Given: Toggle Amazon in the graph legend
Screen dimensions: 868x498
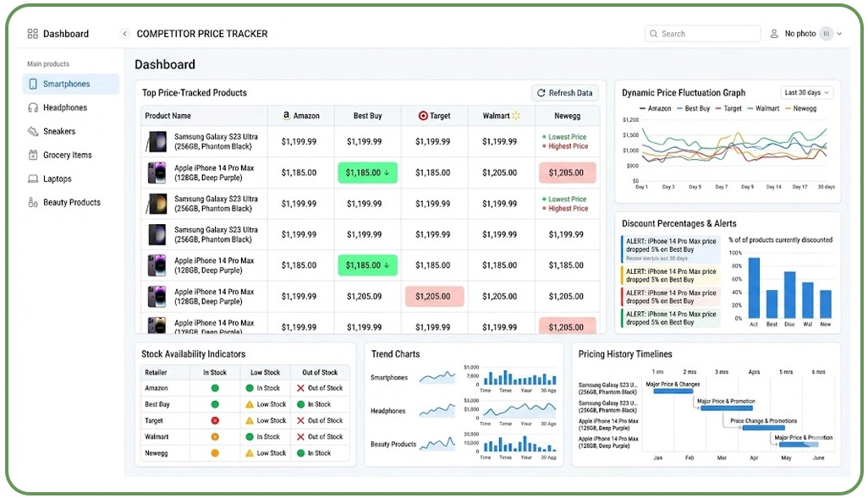Looking at the screenshot, I should click(x=655, y=108).
